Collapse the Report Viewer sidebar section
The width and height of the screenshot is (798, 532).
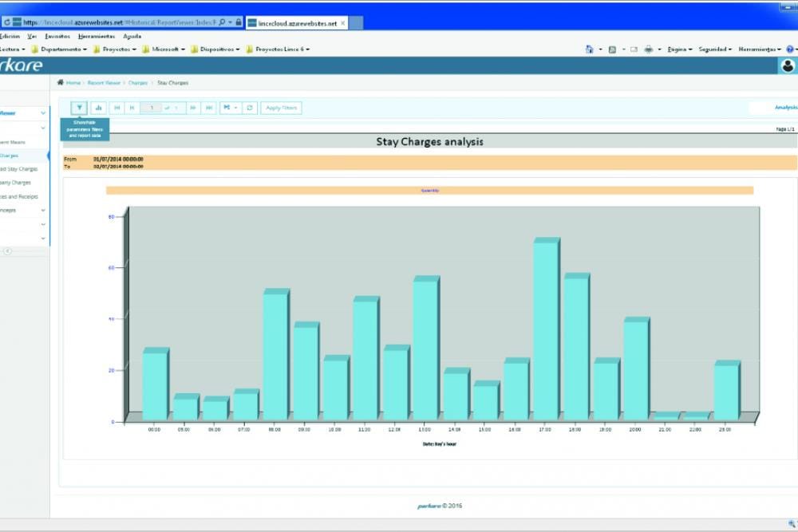coord(43,113)
